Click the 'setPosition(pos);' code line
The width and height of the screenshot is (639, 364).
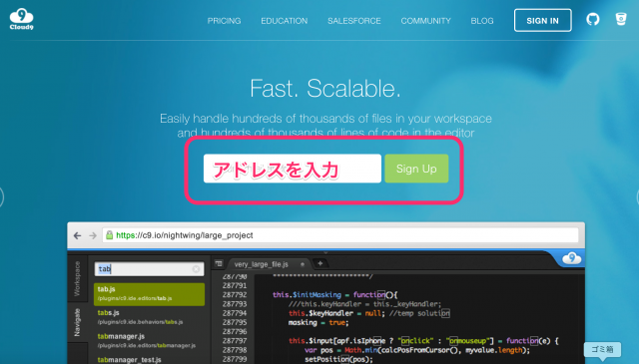tap(339, 359)
